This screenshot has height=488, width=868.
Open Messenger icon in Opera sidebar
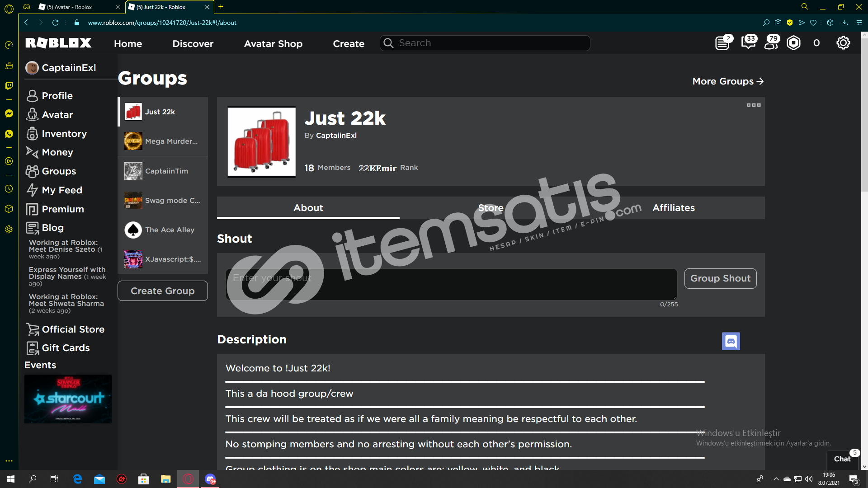pyautogui.click(x=9, y=113)
